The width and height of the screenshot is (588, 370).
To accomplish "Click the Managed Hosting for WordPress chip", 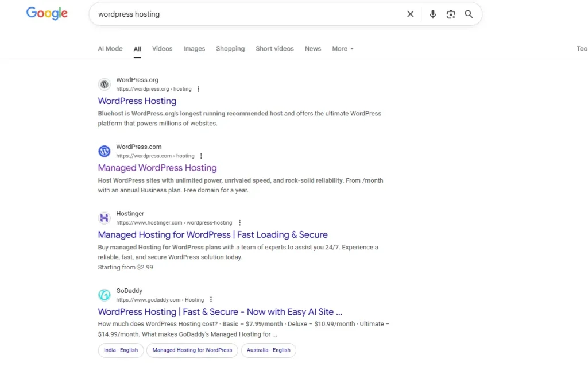I will [x=192, y=350].
